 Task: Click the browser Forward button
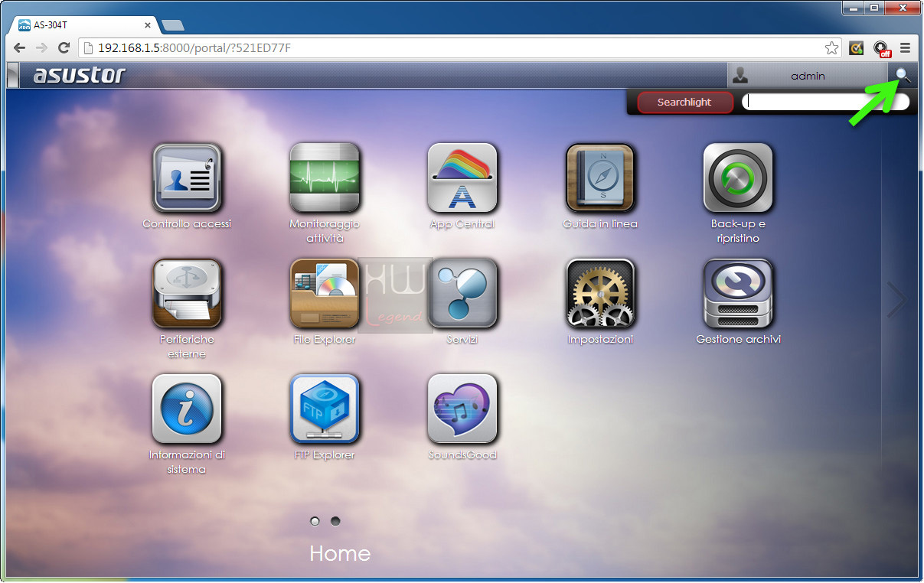point(42,48)
